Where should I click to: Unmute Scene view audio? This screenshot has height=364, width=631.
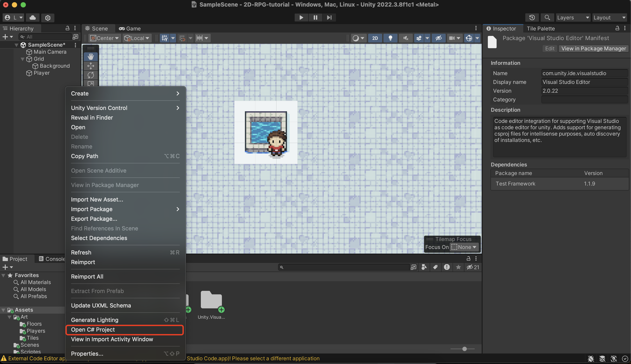(405, 38)
